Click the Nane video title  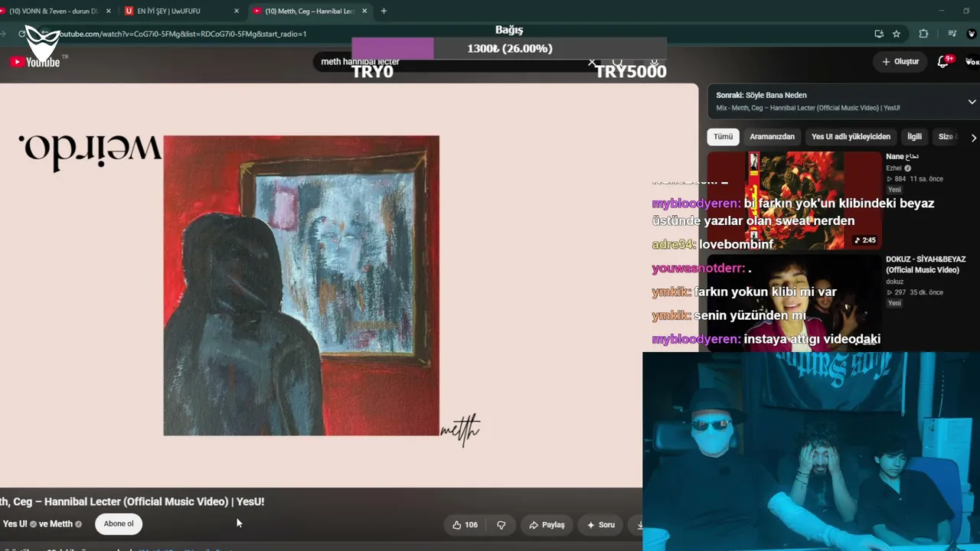(x=902, y=157)
